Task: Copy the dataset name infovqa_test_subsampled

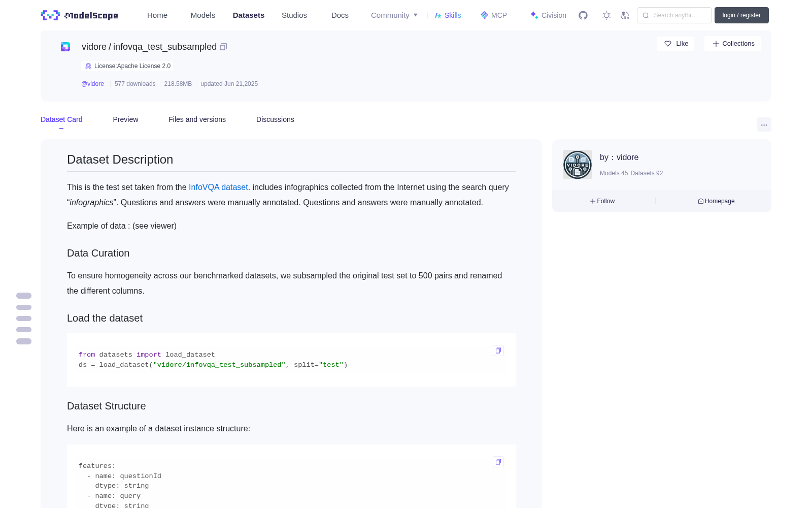Action: [223, 47]
